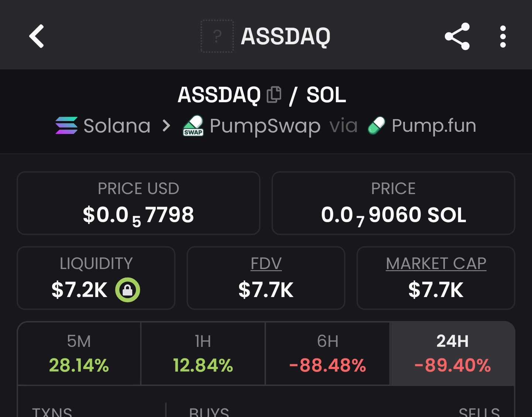Tap the back arrow icon
Screen dimensions: 532x417
click(37, 36)
